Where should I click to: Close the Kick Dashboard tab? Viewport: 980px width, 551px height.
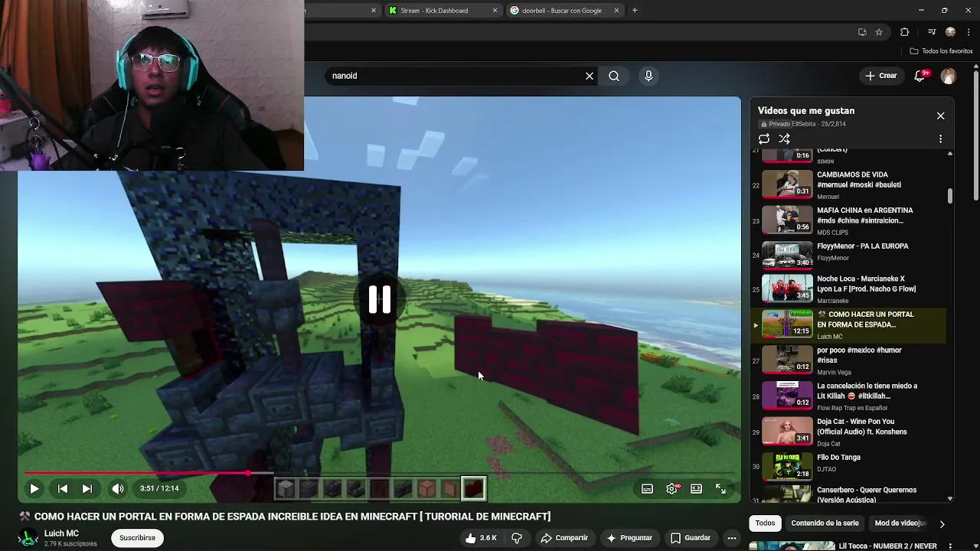click(495, 11)
